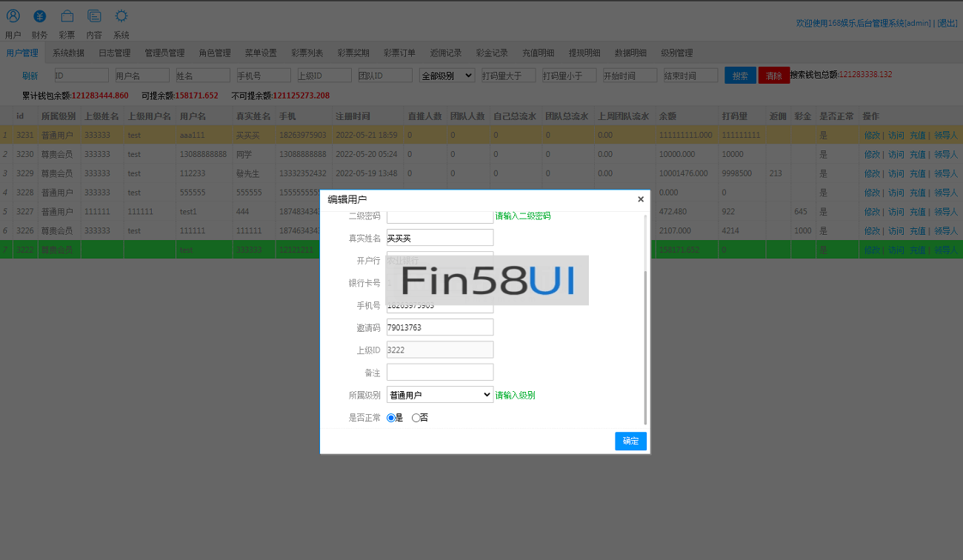Screen dimensions: 963x560
Task: Switch to the 系统数据 tab
Action: (x=68, y=53)
